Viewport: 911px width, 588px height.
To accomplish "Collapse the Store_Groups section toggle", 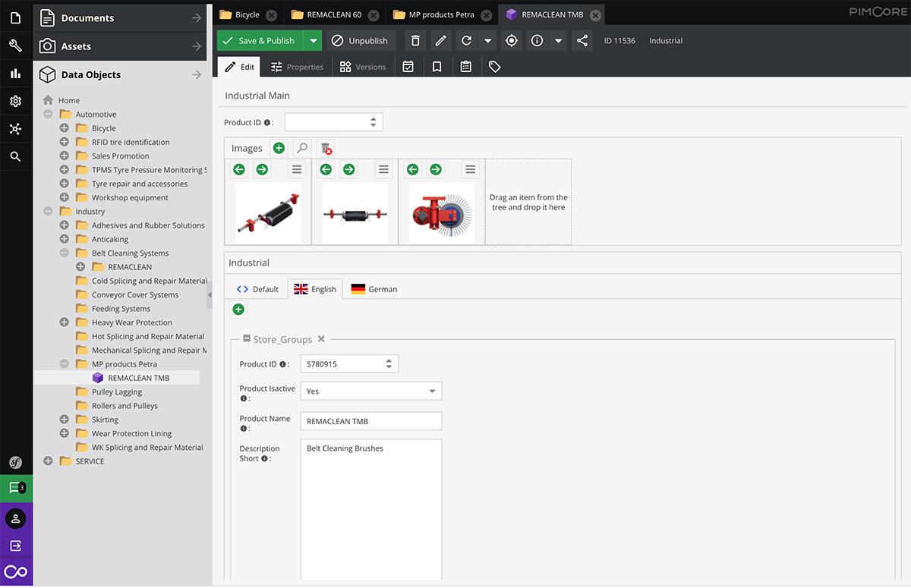I will 247,339.
